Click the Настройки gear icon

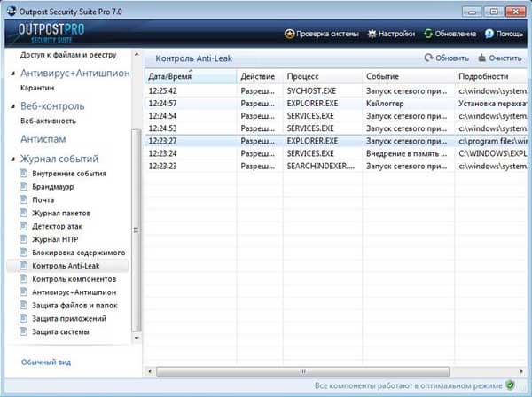(372, 34)
